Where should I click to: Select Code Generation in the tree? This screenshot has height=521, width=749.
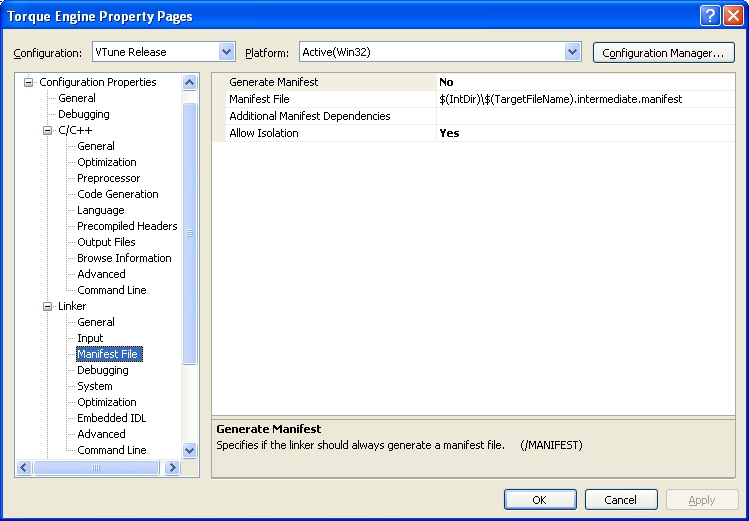pyautogui.click(x=117, y=194)
